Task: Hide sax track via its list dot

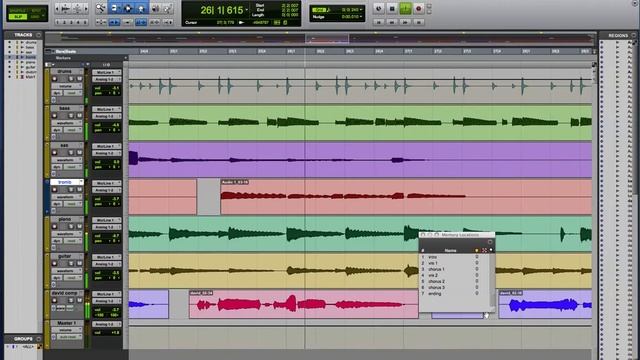Action: (9, 52)
